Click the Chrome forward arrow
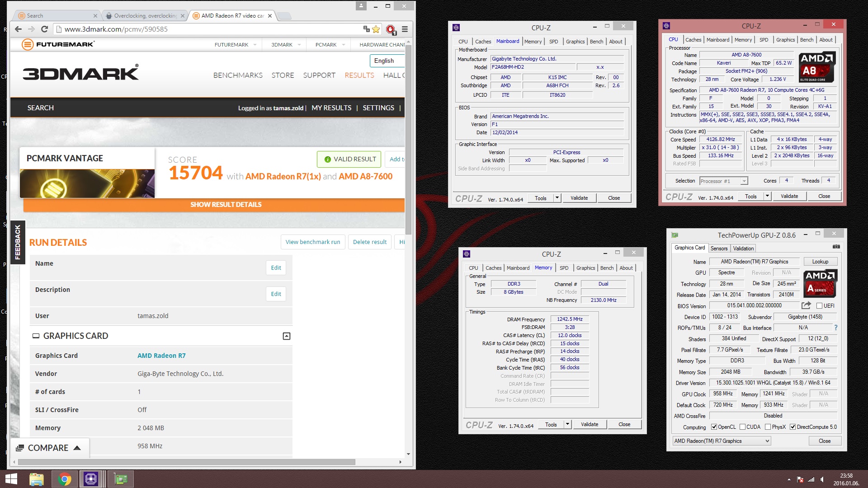This screenshot has width=868, height=488. point(31,29)
